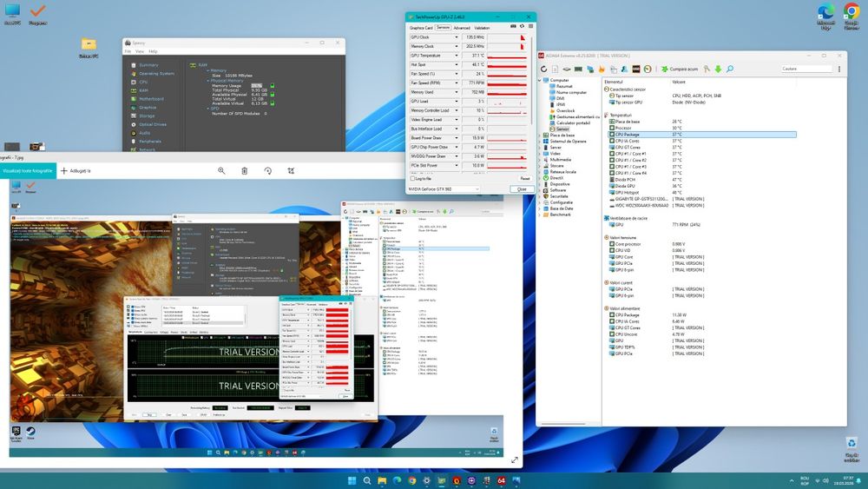Open File menu in Speccy
Screen dimensions: 868x489
pos(128,51)
